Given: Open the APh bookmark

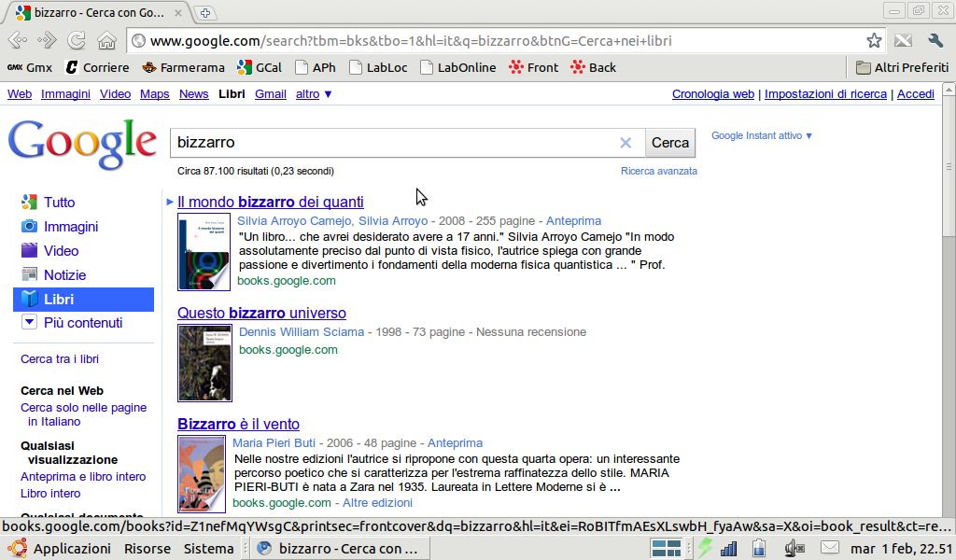Looking at the screenshot, I should click(x=316, y=67).
